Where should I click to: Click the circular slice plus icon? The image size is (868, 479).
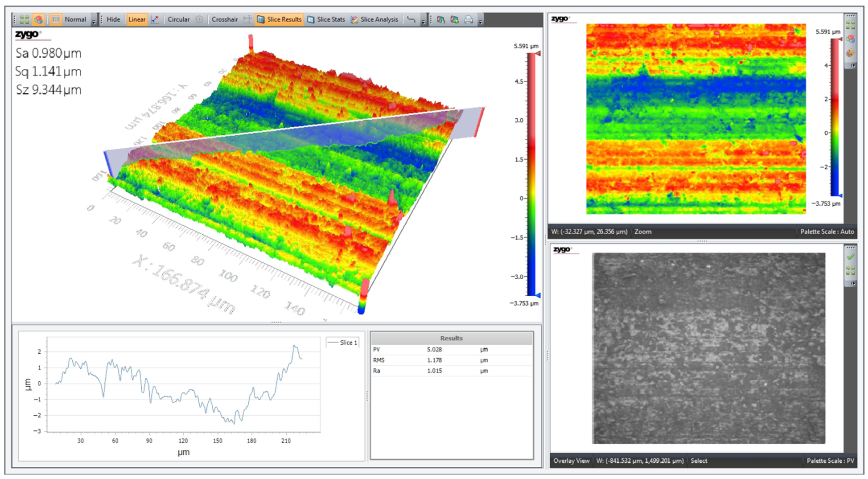[199, 20]
